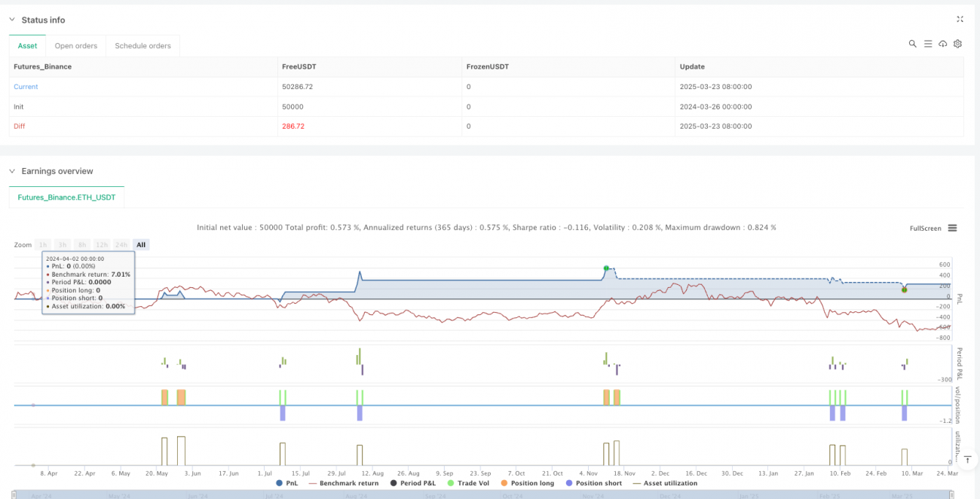Hide the Benchmark return series in legend

(x=342, y=483)
